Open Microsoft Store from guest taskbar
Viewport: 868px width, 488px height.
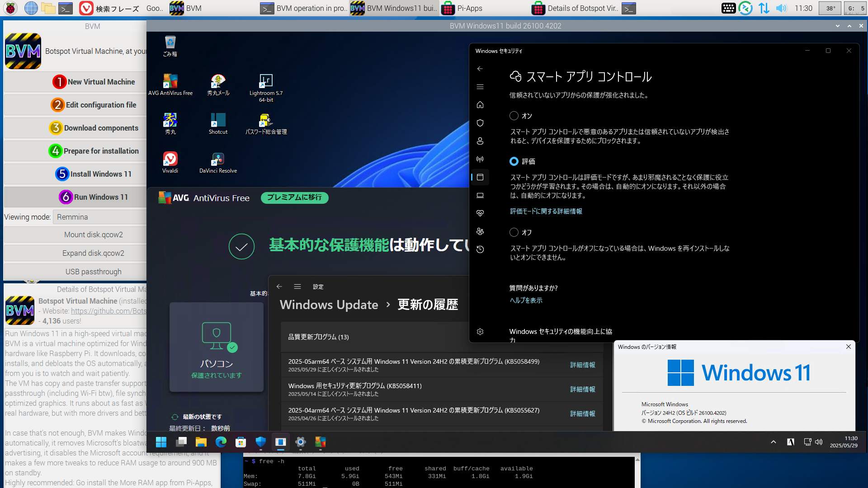(241, 442)
